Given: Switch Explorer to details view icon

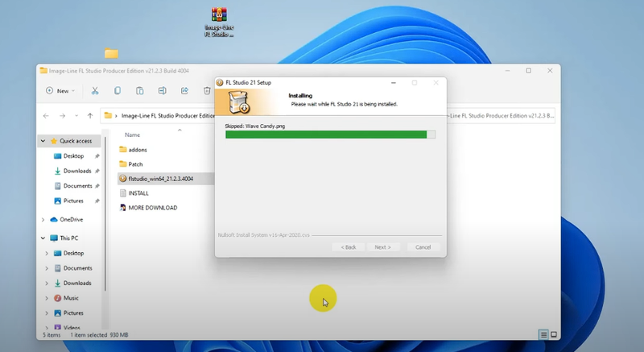Looking at the screenshot, I should (x=543, y=335).
